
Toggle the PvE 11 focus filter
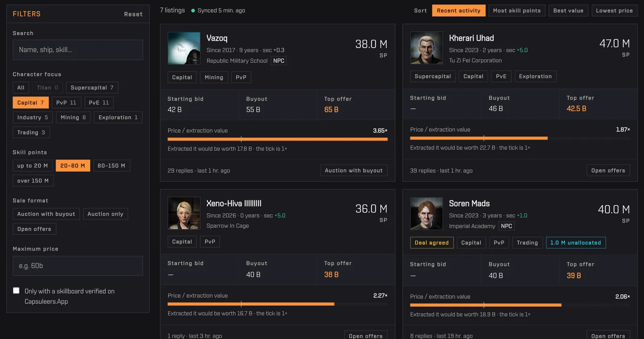(x=99, y=103)
